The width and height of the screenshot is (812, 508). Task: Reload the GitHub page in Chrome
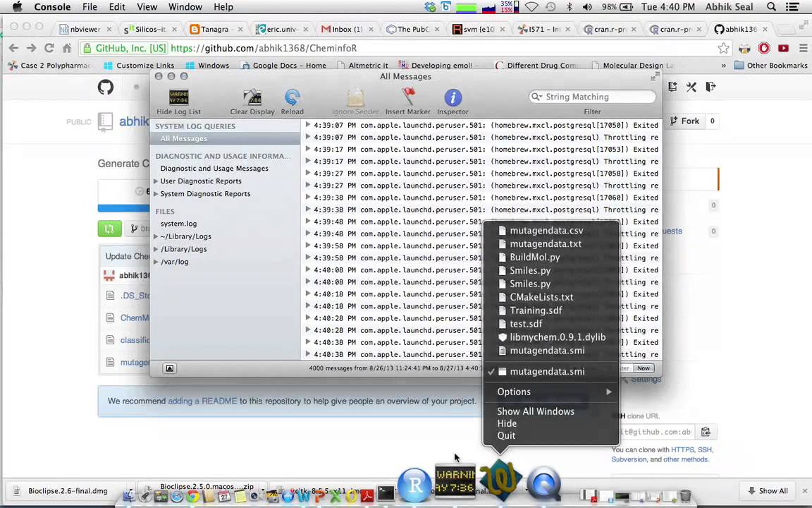pos(49,48)
